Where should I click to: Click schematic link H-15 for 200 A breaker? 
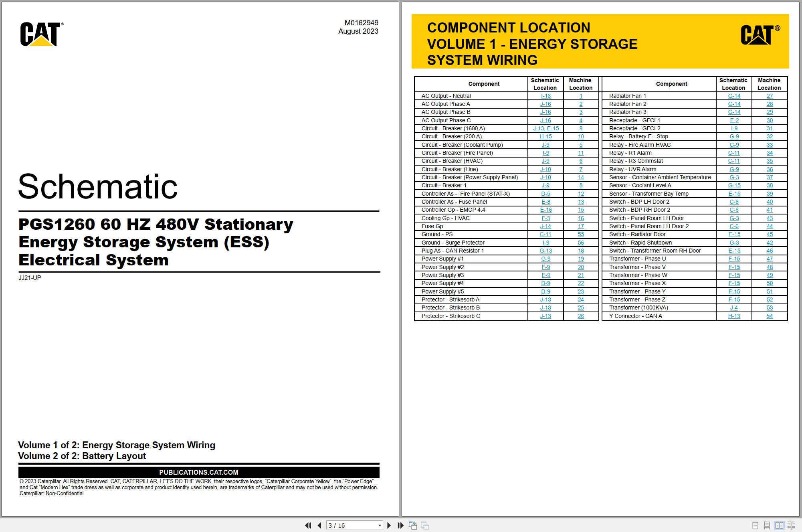tap(545, 136)
